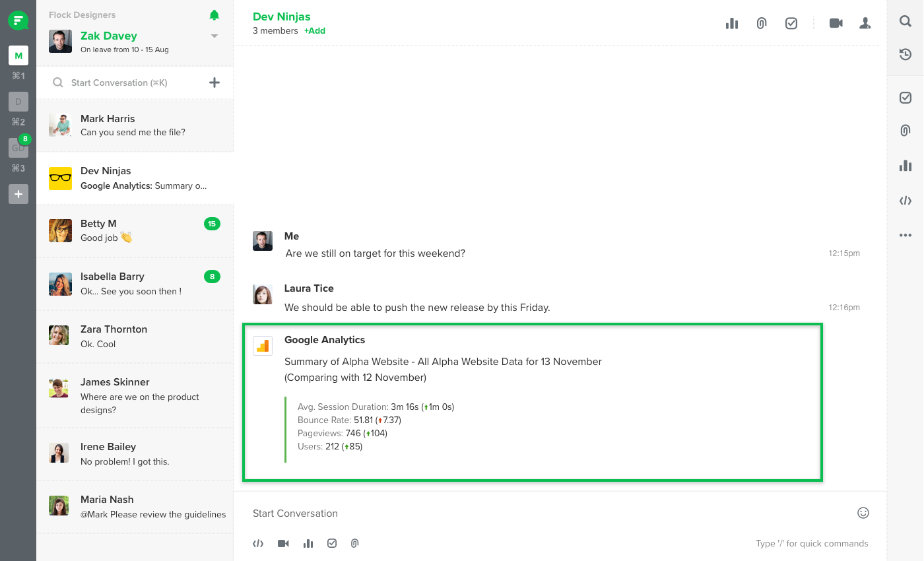Open chat with Zara Thornton
This screenshot has width=924, height=561.
pyautogui.click(x=135, y=337)
